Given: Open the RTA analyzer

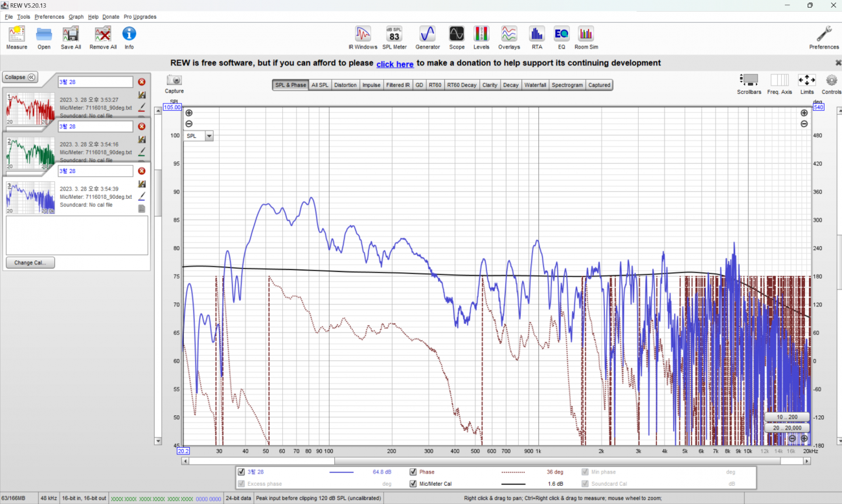Looking at the screenshot, I should coord(537,38).
